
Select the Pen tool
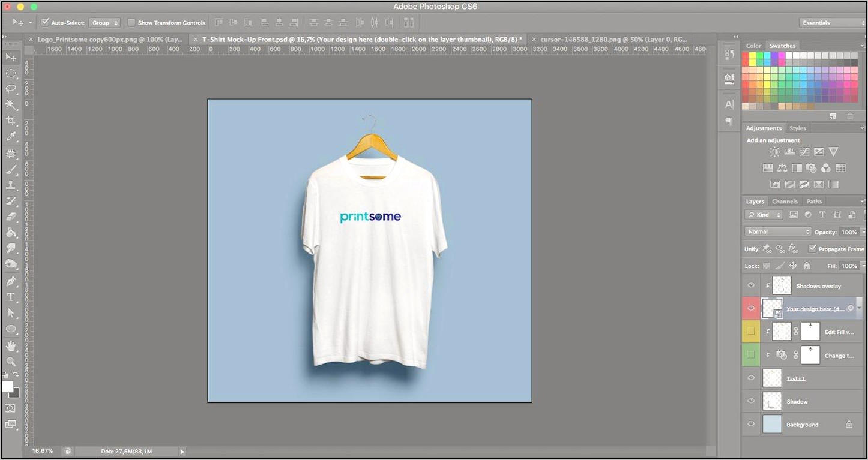tap(11, 281)
